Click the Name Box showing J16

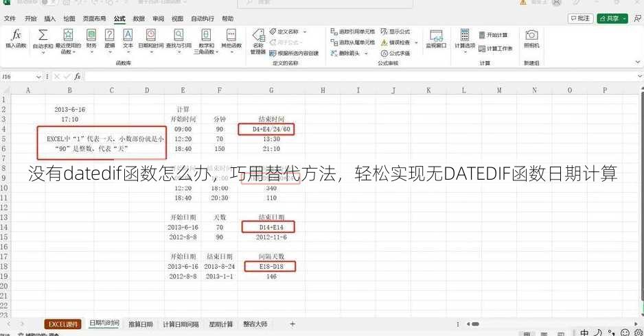18,77
